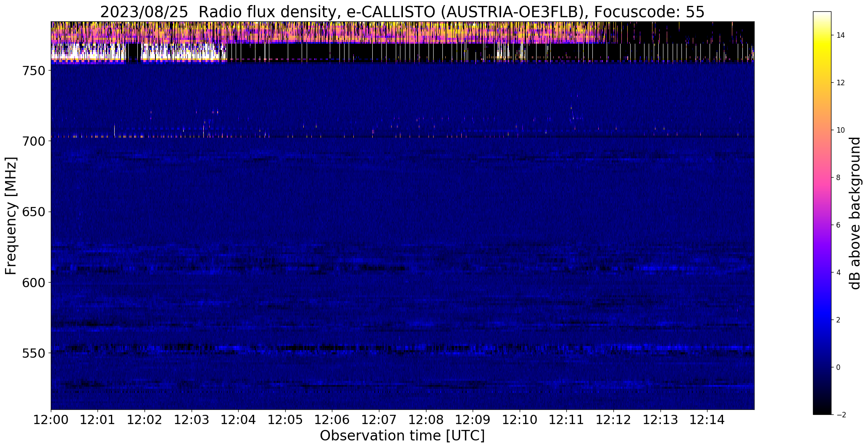Viewport: 868px width, 448px height.
Task: Click the 12:13 time tick label
Action: (x=661, y=419)
